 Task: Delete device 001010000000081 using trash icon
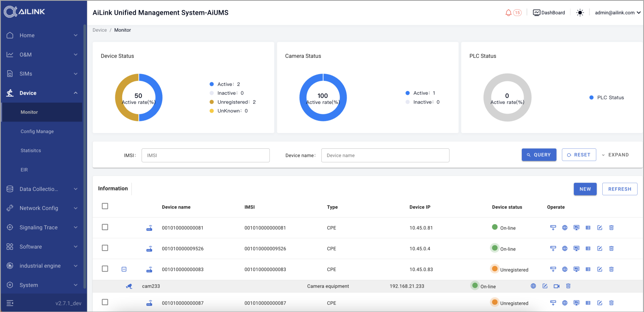point(611,228)
